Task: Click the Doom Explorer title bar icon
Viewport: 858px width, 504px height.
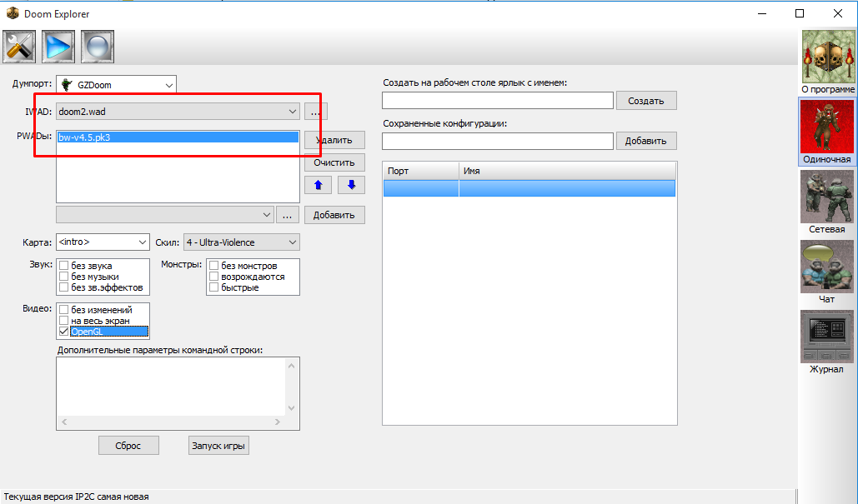Action: click(x=12, y=13)
